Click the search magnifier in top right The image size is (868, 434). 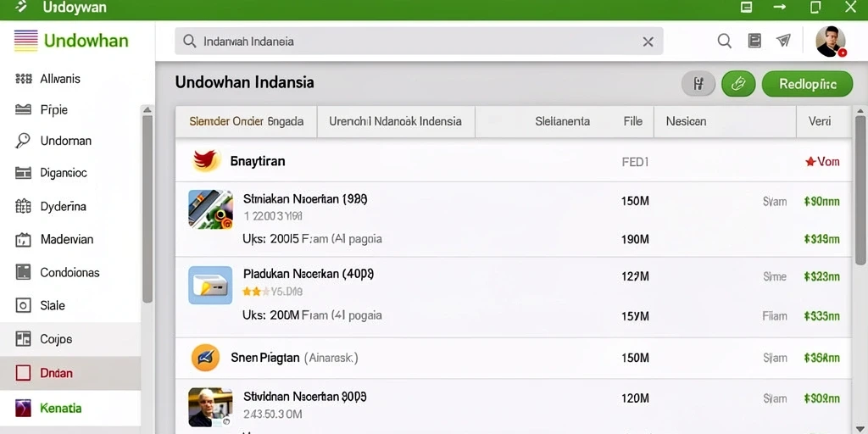[x=725, y=41]
